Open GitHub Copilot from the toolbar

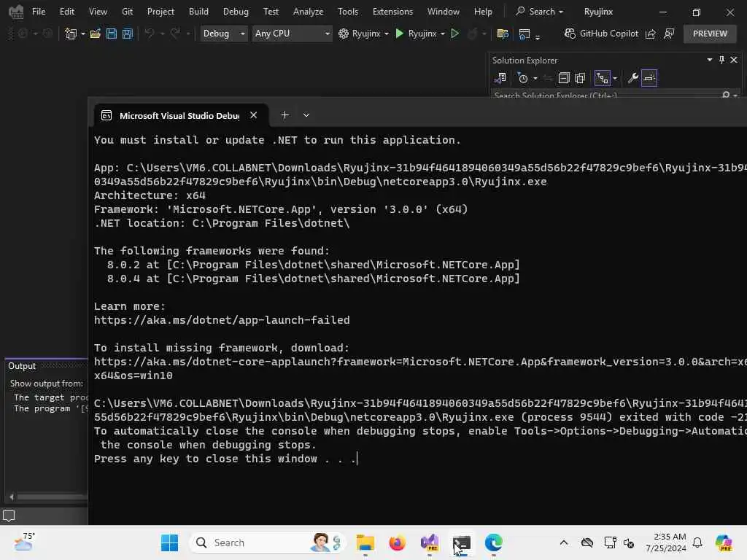[x=601, y=34]
